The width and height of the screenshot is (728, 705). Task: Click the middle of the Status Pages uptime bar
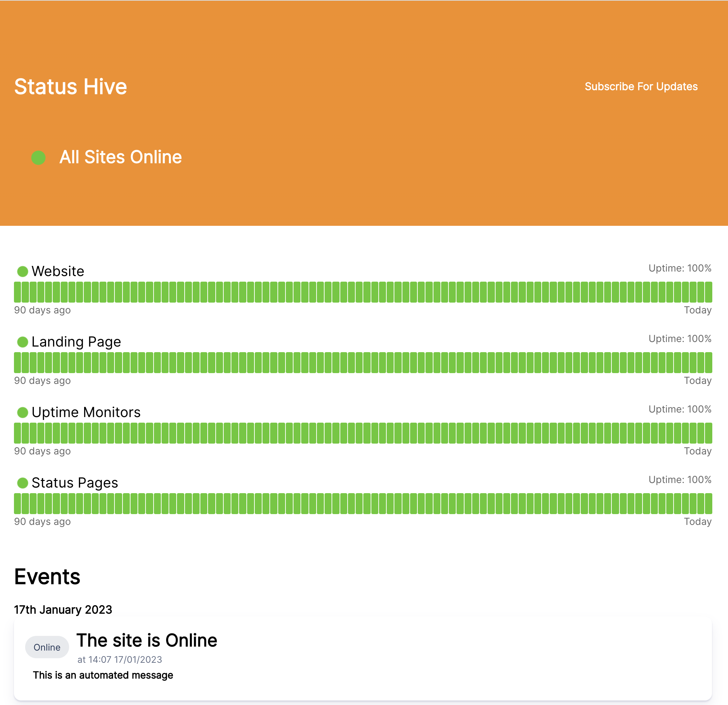363,504
